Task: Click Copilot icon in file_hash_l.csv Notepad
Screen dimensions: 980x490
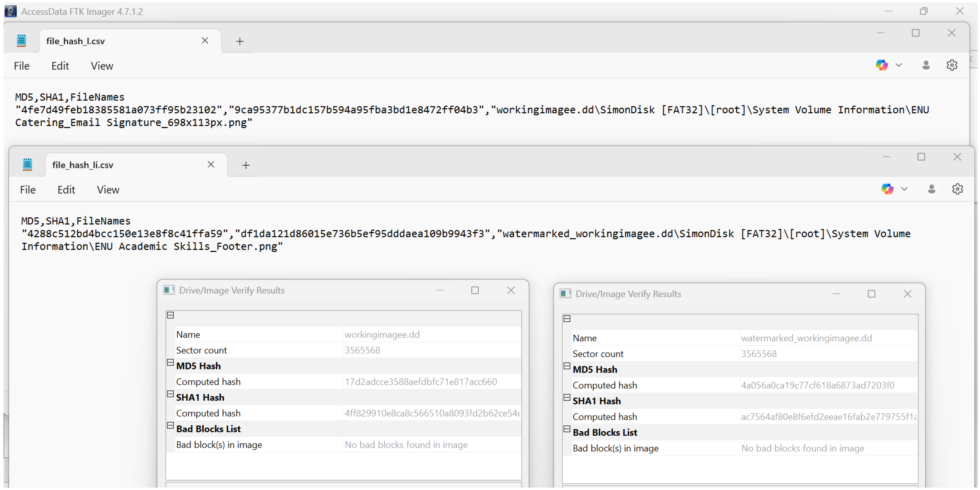Action: [x=882, y=65]
